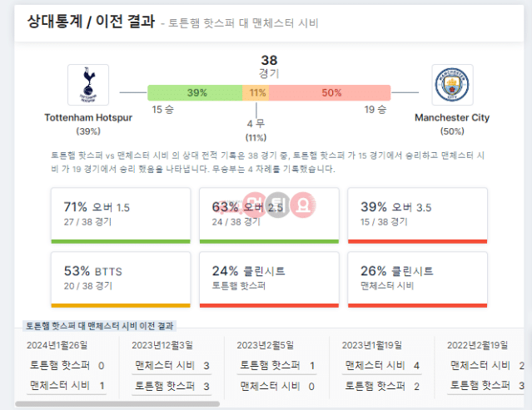View the 2023년12월3일 match result

[x=172, y=366]
